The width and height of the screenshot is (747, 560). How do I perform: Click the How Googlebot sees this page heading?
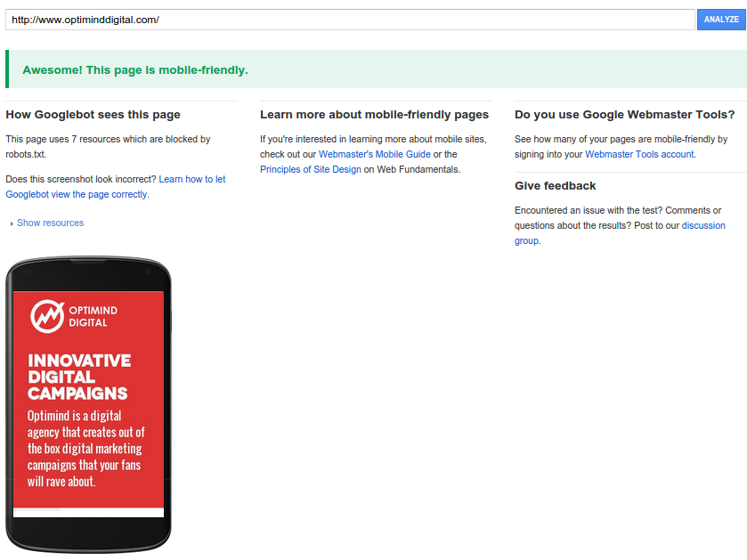(93, 115)
